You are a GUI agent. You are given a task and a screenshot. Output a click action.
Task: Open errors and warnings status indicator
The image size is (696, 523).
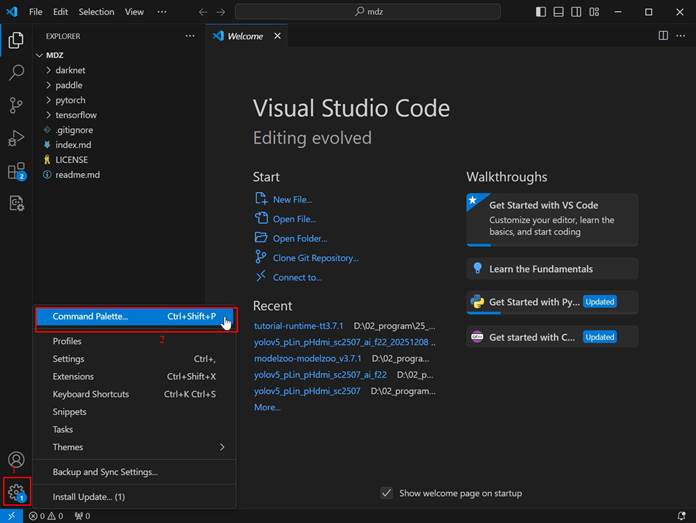(46, 516)
